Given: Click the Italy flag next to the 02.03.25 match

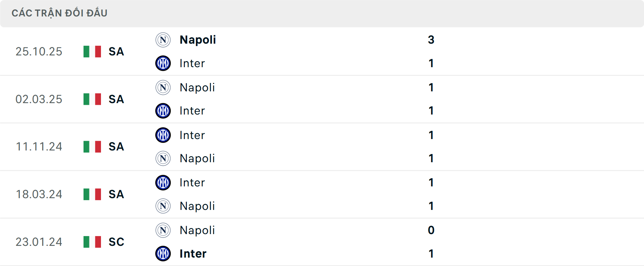Looking at the screenshot, I should 92,99.
